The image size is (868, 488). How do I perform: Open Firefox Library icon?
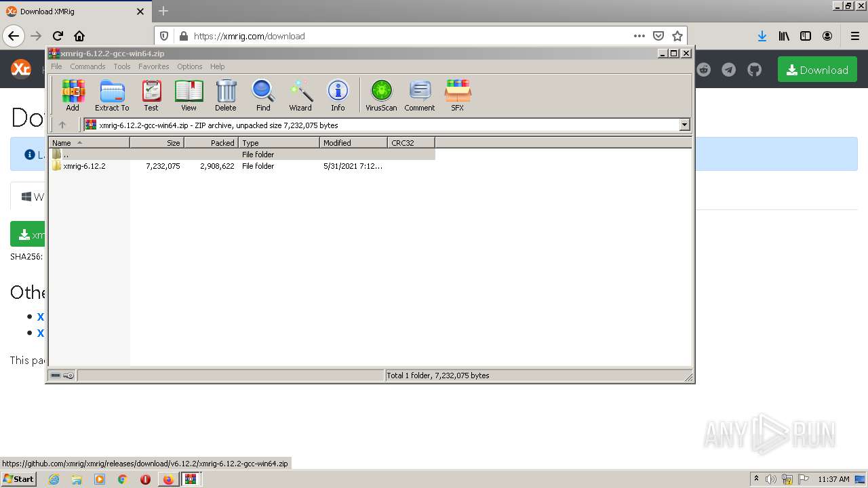[784, 36]
